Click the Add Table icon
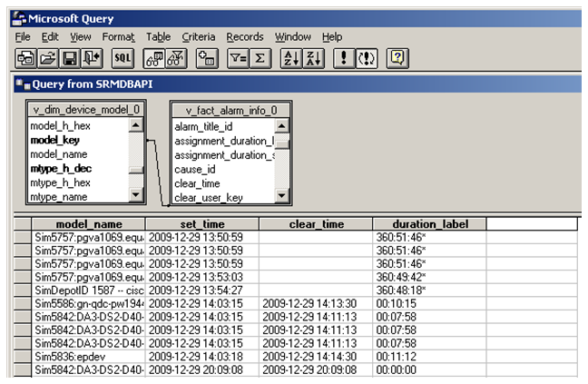 207,58
